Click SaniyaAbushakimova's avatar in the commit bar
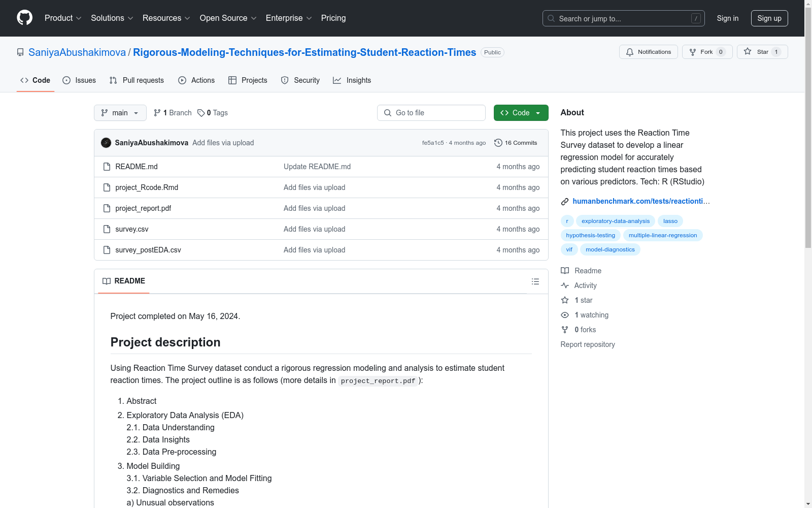The height and width of the screenshot is (508, 812). click(106, 143)
